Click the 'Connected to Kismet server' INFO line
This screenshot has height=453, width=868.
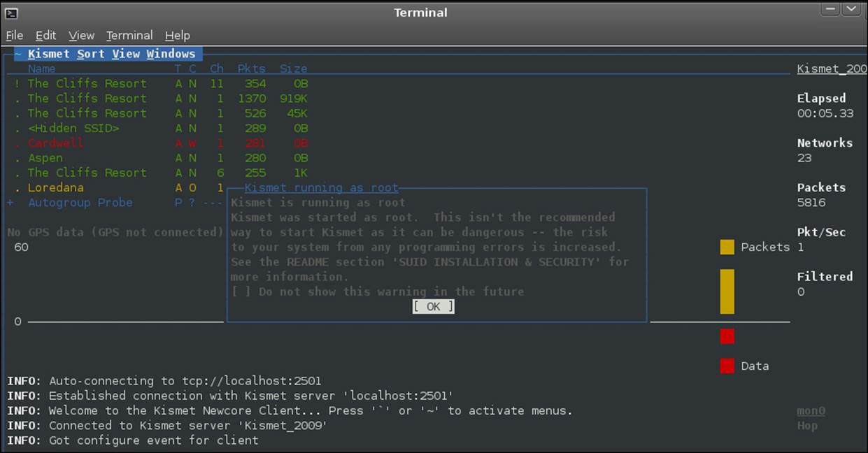(x=167, y=425)
